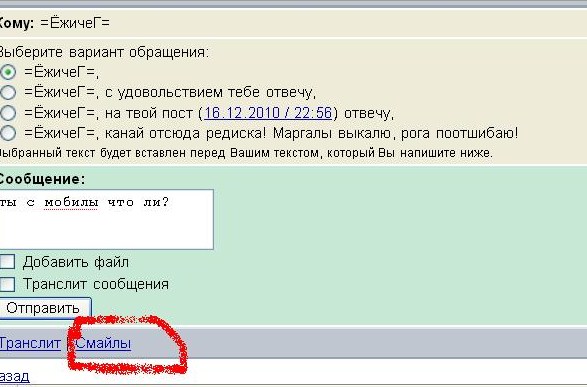Click the 'Сообщение:' label
Screen dimensions: 587x387
(42, 179)
